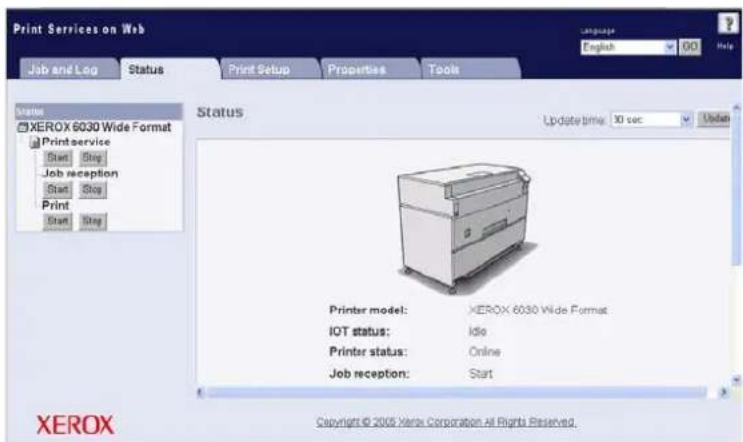This screenshot has height=442, width=743.
Task: Open the Print Setup tab
Action: point(270,69)
